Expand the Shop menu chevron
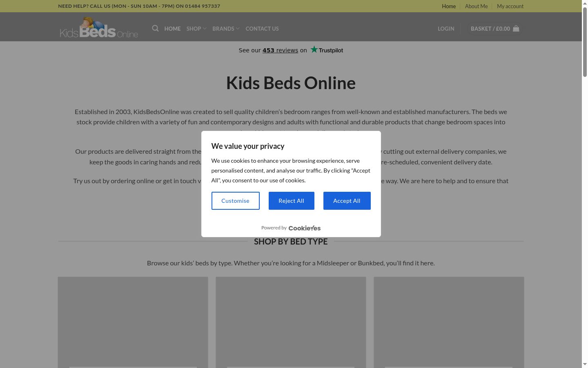 pyautogui.click(x=205, y=29)
